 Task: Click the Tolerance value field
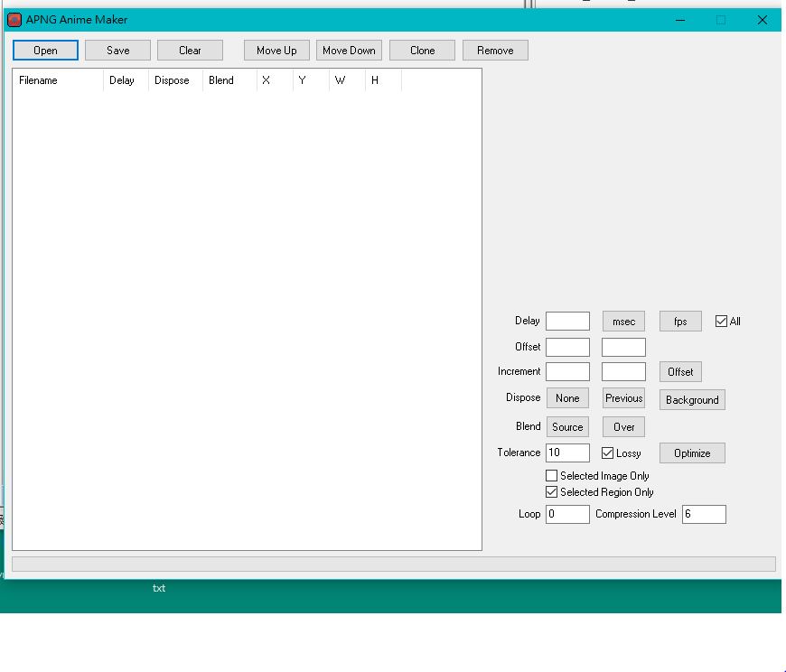pyautogui.click(x=567, y=453)
